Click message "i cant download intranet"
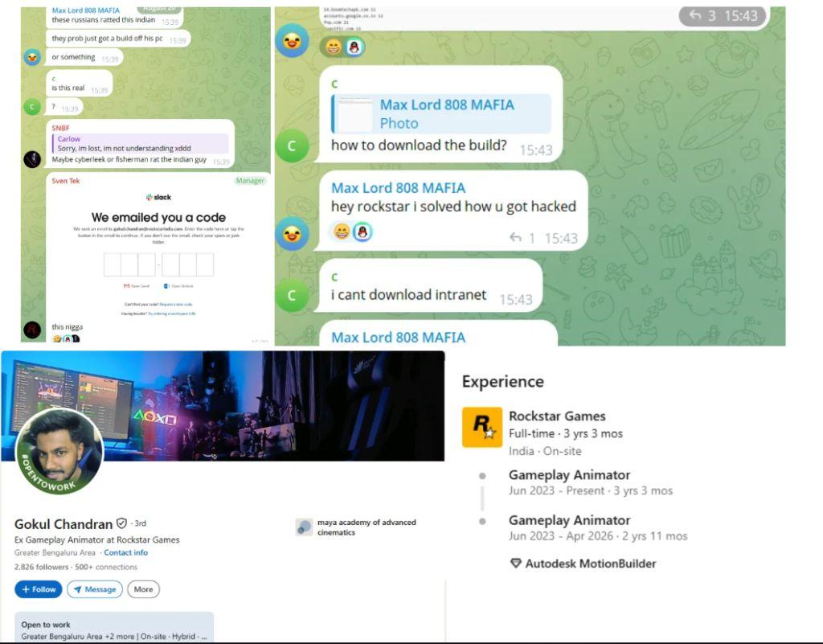This screenshot has width=823, height=644. tap(408, 295)
